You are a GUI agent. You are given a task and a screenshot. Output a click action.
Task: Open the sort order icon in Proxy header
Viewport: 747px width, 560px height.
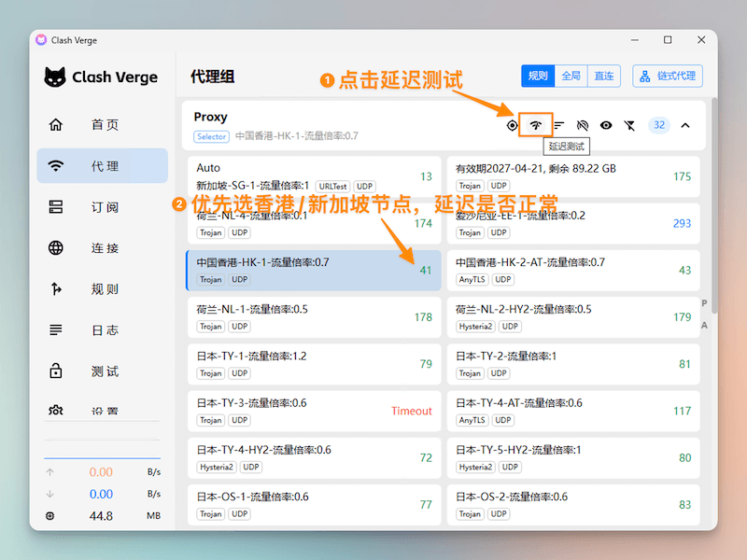pos(558,125)
